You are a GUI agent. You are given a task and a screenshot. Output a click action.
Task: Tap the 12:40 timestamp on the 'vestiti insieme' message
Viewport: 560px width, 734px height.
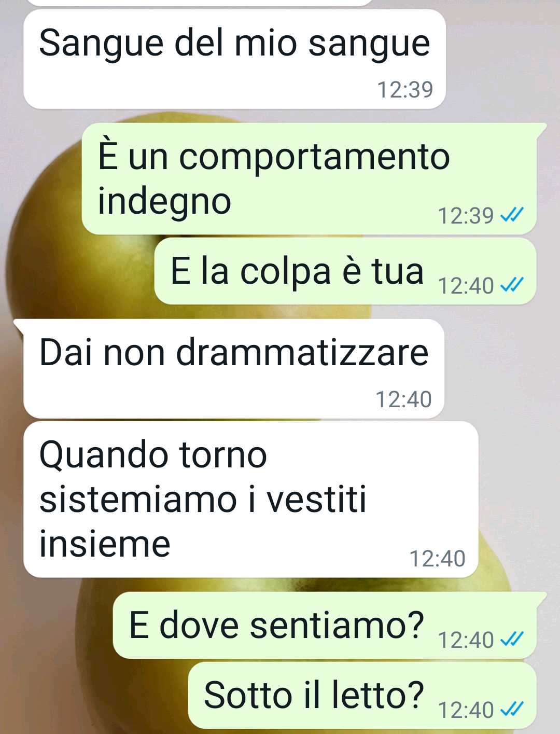point(437,559)
